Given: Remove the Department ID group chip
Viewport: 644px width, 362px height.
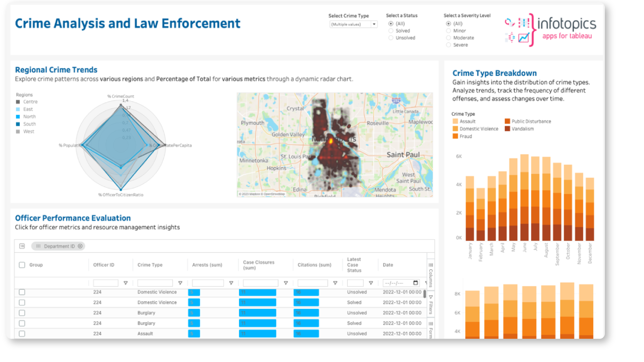Looking at the screenshot, I should click(80, 246).
